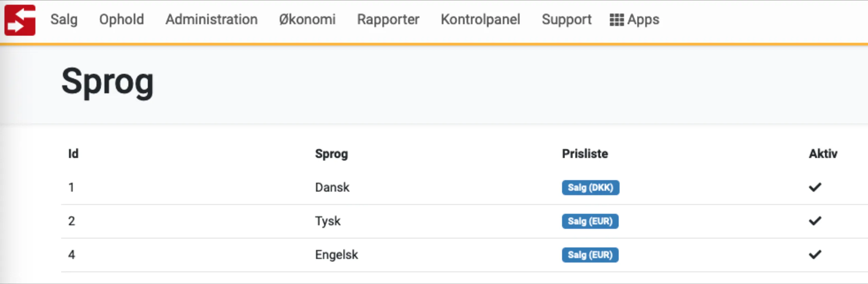
Task: Click the Salg (DKK) price list badge
Action: [590, 188]
